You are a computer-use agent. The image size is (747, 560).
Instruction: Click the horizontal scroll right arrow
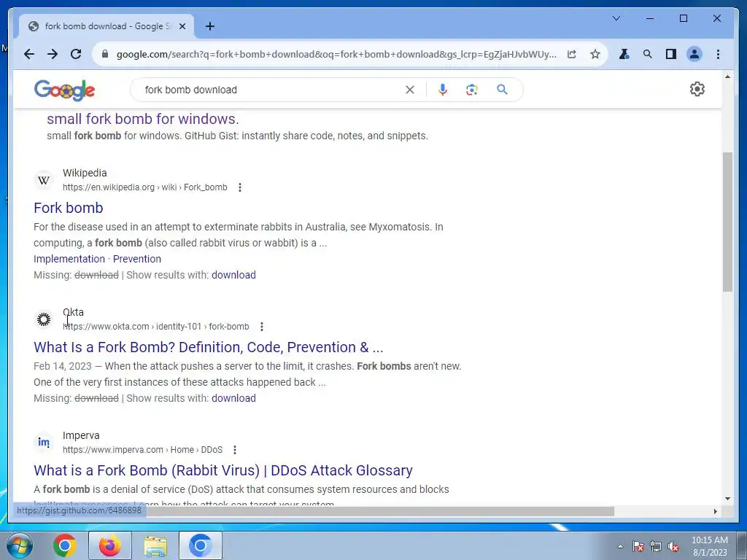coord(715,511)
